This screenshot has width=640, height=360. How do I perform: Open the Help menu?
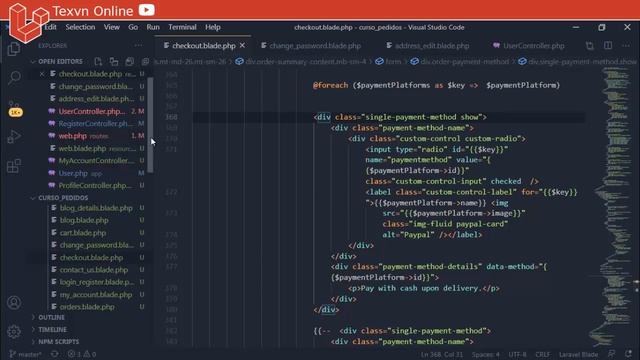pyautogui.click(x=213, y=27)
